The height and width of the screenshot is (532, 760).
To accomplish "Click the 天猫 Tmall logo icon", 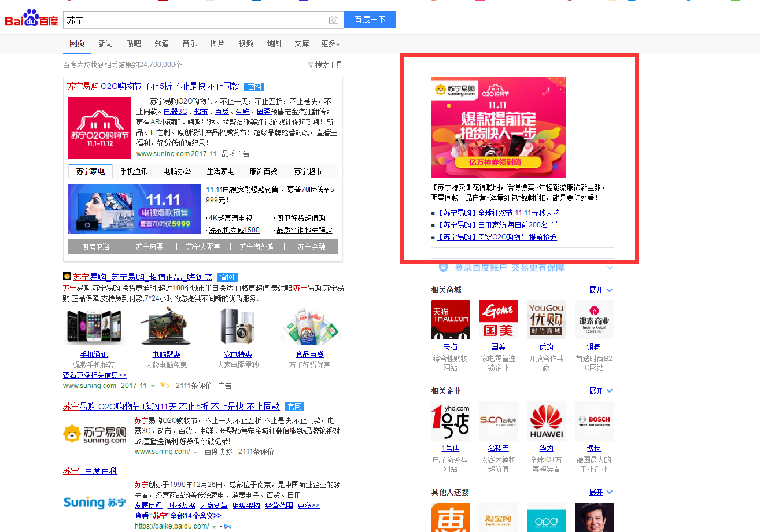I will pyautogui.click(x=451, y=320).
